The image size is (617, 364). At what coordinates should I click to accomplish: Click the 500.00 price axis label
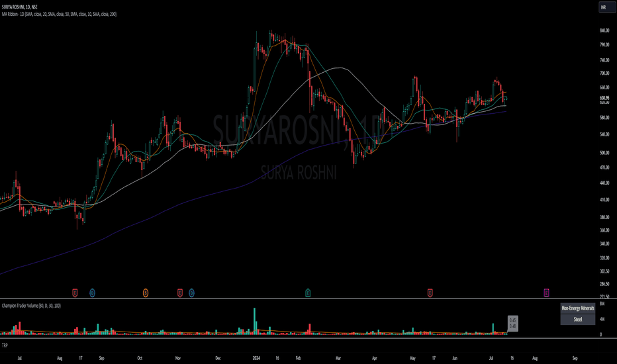[605, 153]
